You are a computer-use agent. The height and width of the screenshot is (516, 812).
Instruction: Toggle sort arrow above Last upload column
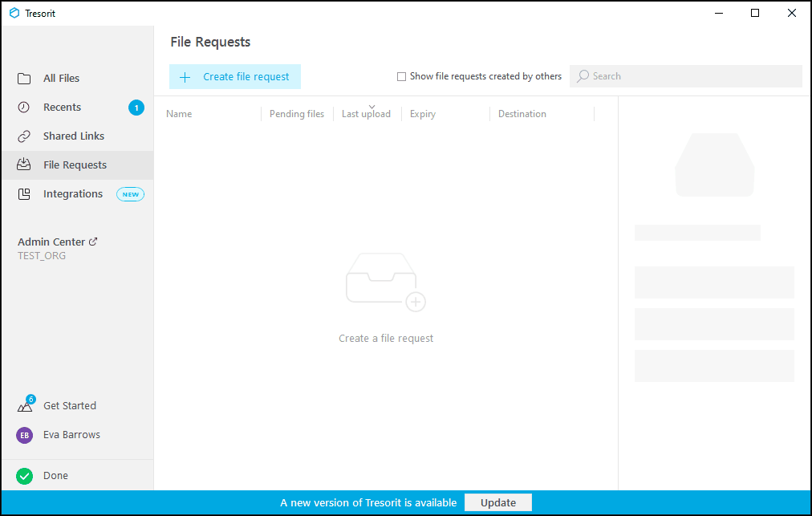[371, 107]
